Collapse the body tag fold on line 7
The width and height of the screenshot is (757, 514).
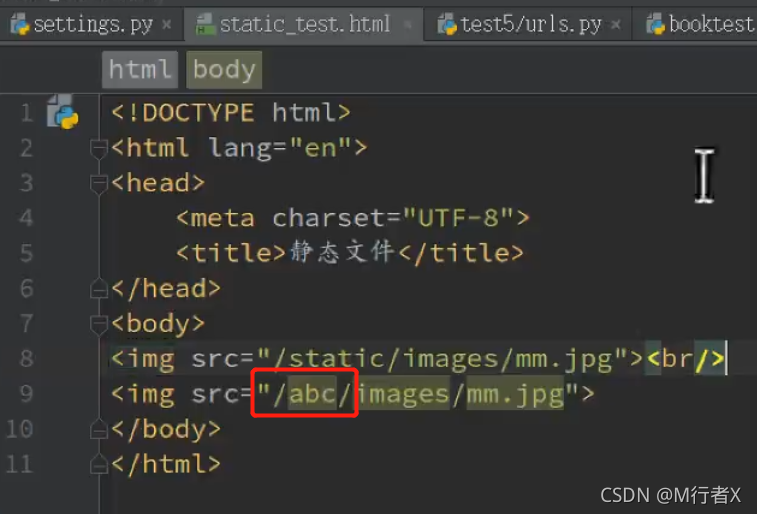(98, 324)
